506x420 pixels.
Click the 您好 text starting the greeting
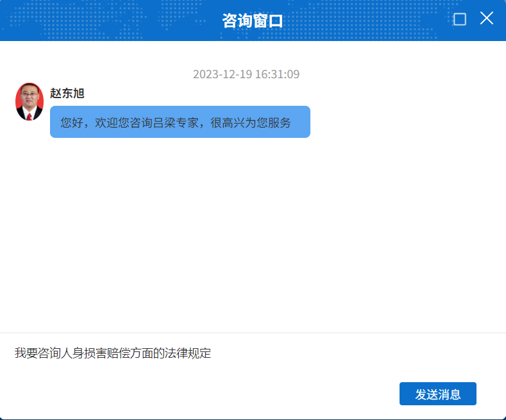[x=72, y=122]
